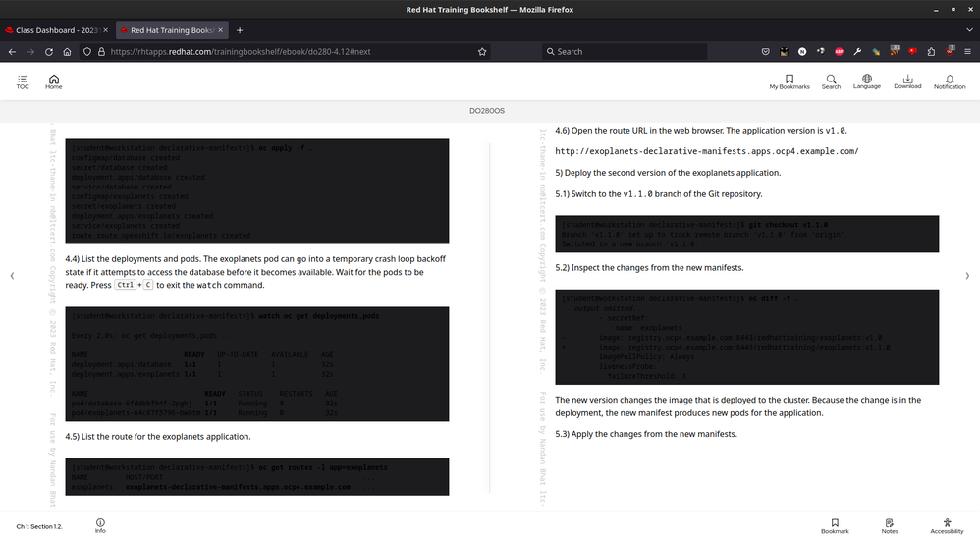Close the Class Dashboard tab
This screenshot has width=980, height=539.
[106, 30]
